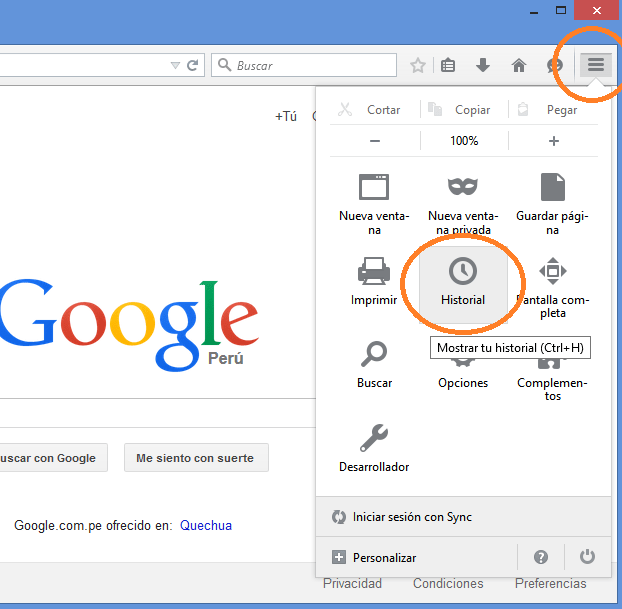Zoom out with the minus button
Screen dimensions: 622x609
(375, 140)
